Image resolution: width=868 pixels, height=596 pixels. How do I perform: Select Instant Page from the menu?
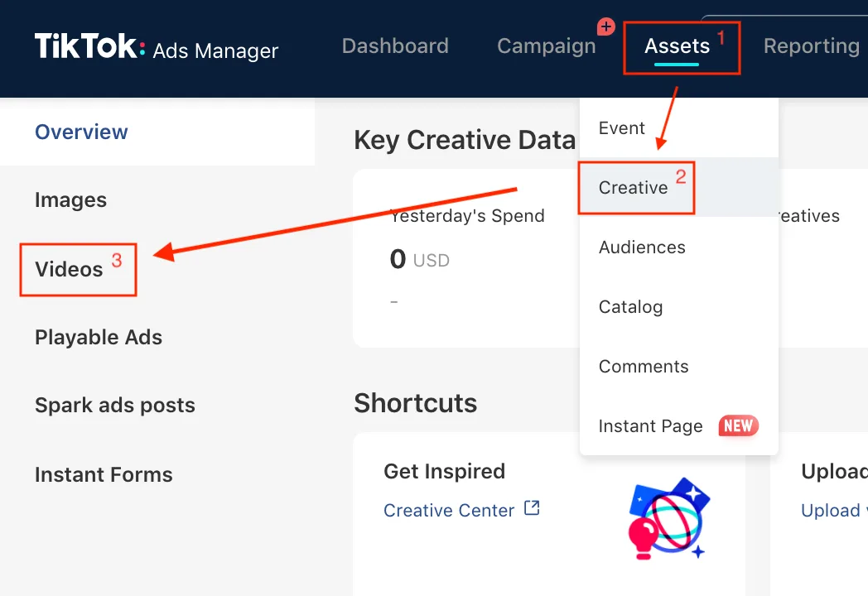[650, 425]
